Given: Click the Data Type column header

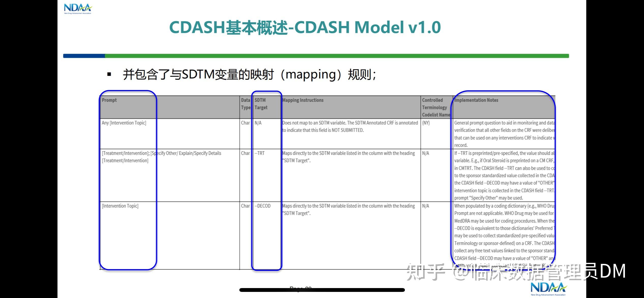Looking at the screenshot, I should pos(245,104).
